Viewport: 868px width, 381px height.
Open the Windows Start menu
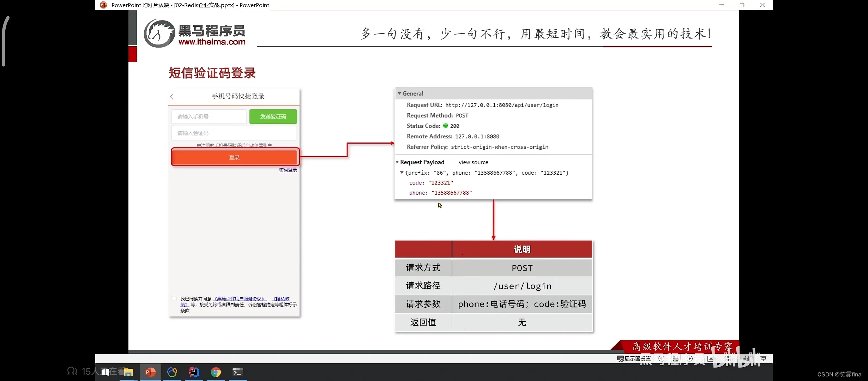(x=106, y=372)
